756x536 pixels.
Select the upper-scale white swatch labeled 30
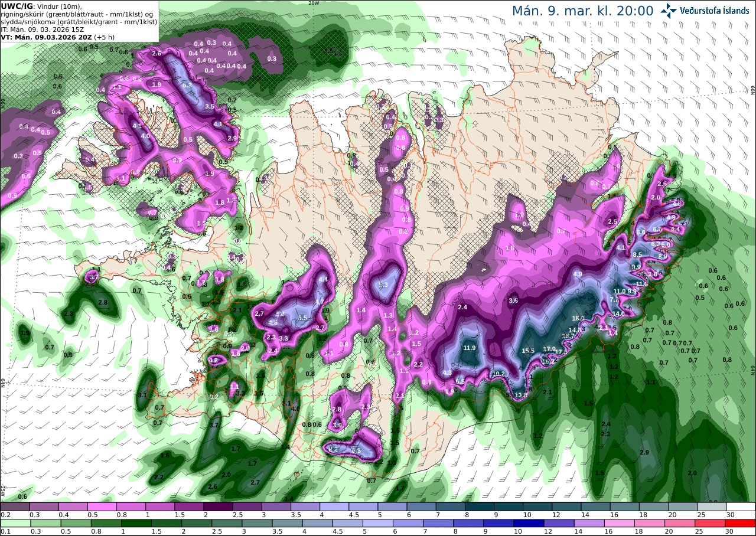coord(741,506)
